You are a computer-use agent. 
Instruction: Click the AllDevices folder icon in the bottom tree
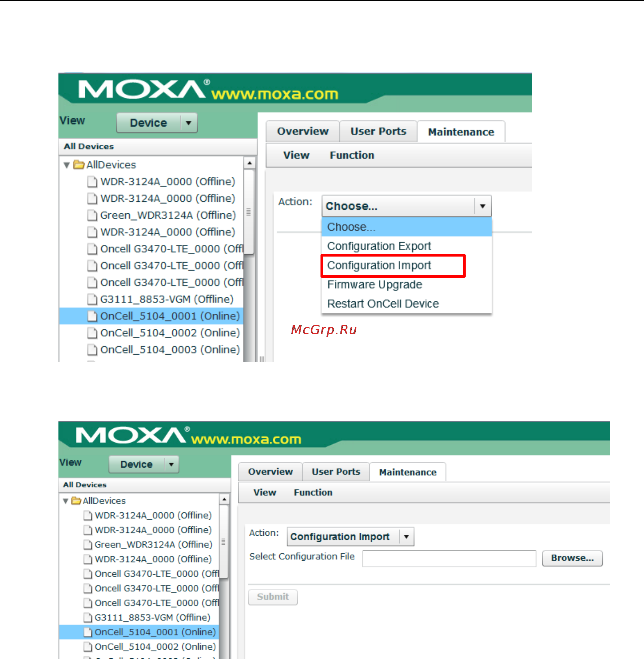(76, 500)
